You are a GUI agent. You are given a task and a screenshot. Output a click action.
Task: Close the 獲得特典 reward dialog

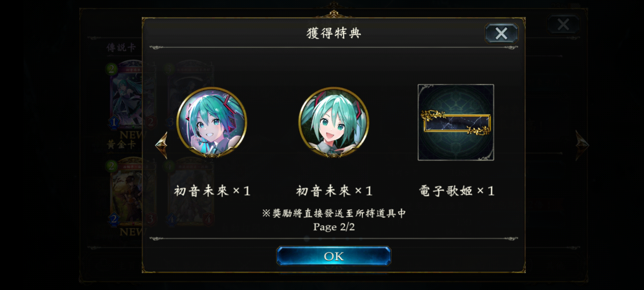(501, 34)
